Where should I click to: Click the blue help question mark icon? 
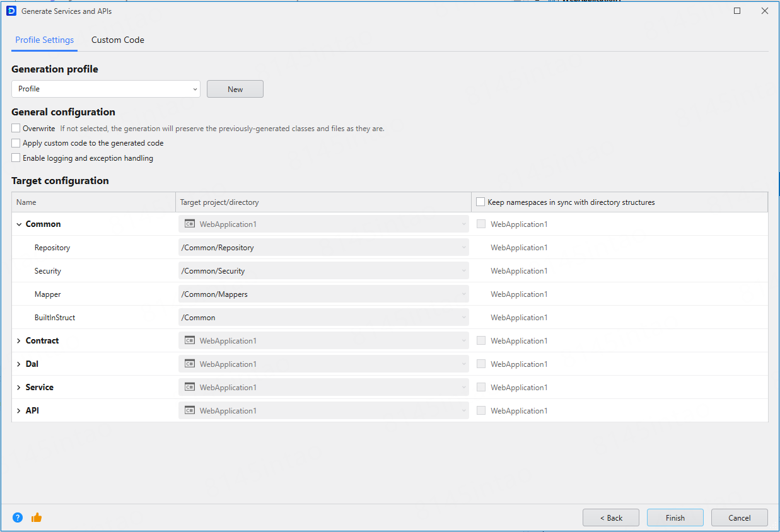18,518
